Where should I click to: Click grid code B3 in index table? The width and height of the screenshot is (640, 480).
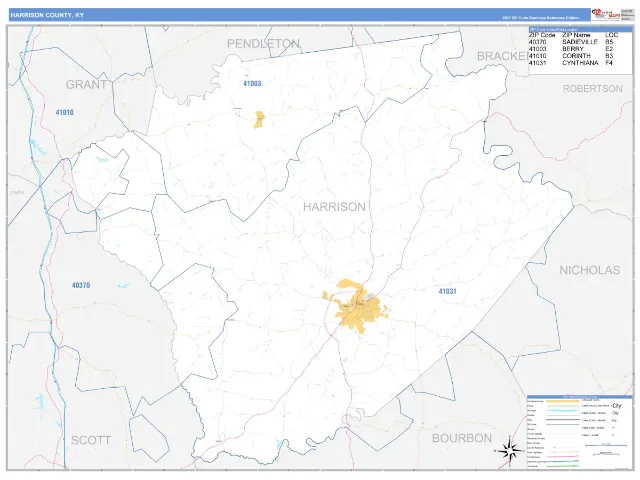point(609,56)
